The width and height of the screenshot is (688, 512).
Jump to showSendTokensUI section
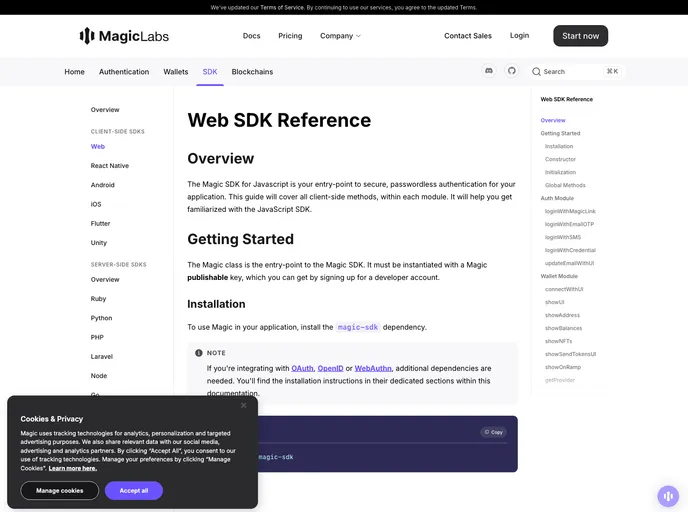click(x=570, y=354)
